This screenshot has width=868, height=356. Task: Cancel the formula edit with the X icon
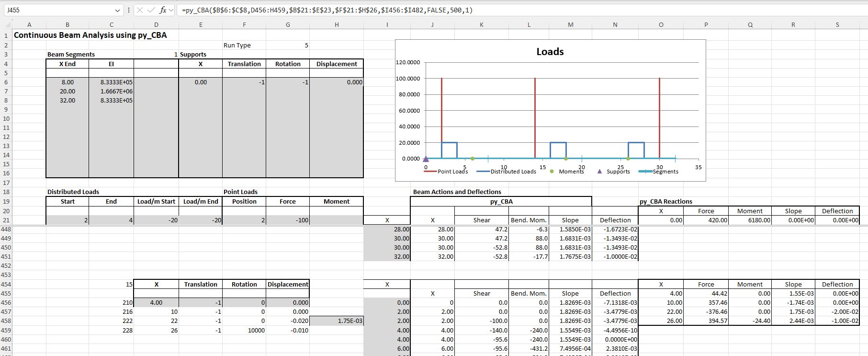pyautogui.click(x=140, y=10)
